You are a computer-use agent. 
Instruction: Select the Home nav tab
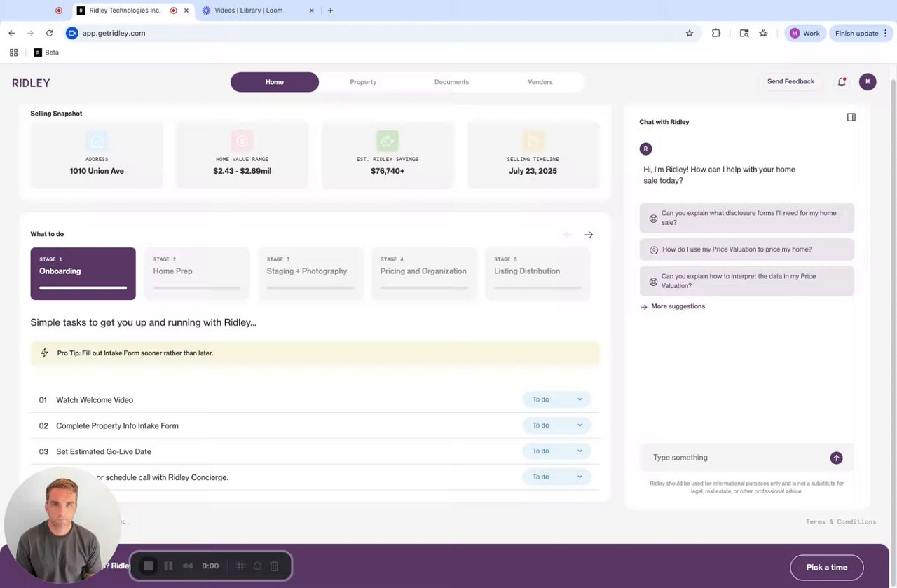pos(275,82)
